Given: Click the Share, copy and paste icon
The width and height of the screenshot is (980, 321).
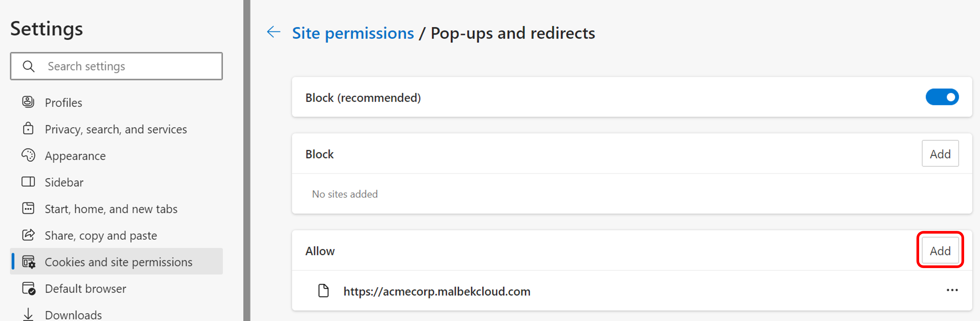Looking at the screenshot, I should [28, 235].
